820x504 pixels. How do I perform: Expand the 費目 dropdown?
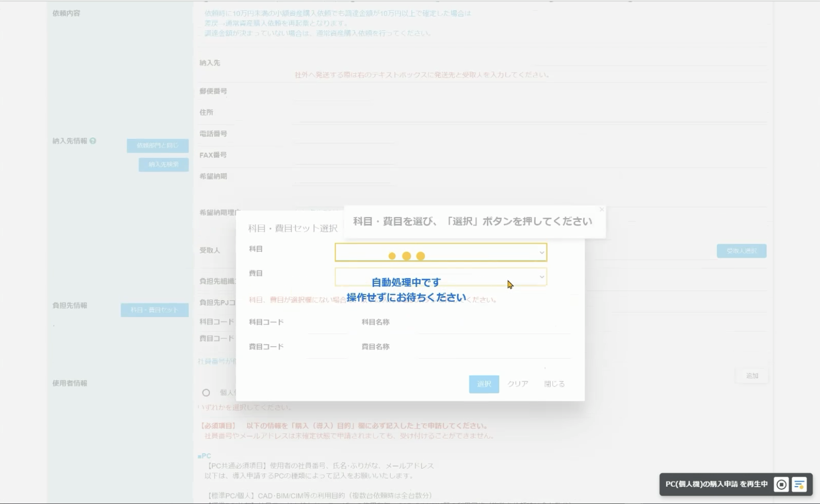(x=440, y=277)
